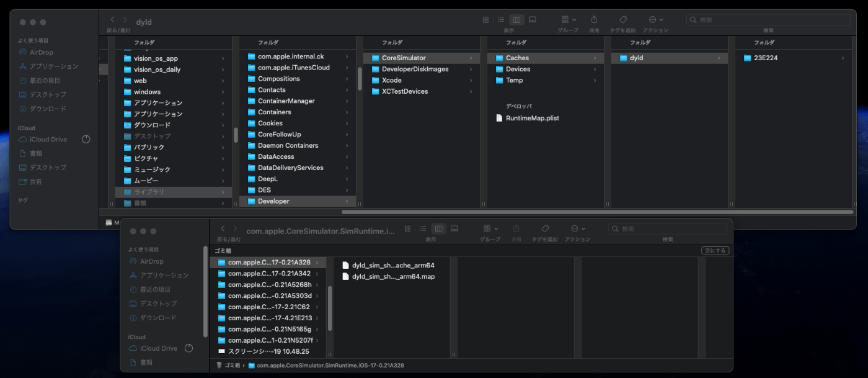Image resolution: width=868 pixels, height=378 pixels.
Task: Expand the Temp folder
Action: (595, 80)
